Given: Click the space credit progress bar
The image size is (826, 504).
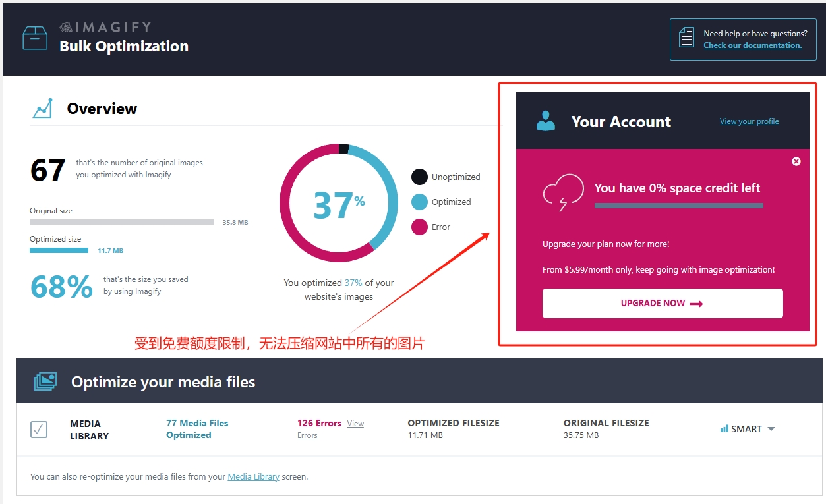Looking at the screenshot, I should pos(679,206).
